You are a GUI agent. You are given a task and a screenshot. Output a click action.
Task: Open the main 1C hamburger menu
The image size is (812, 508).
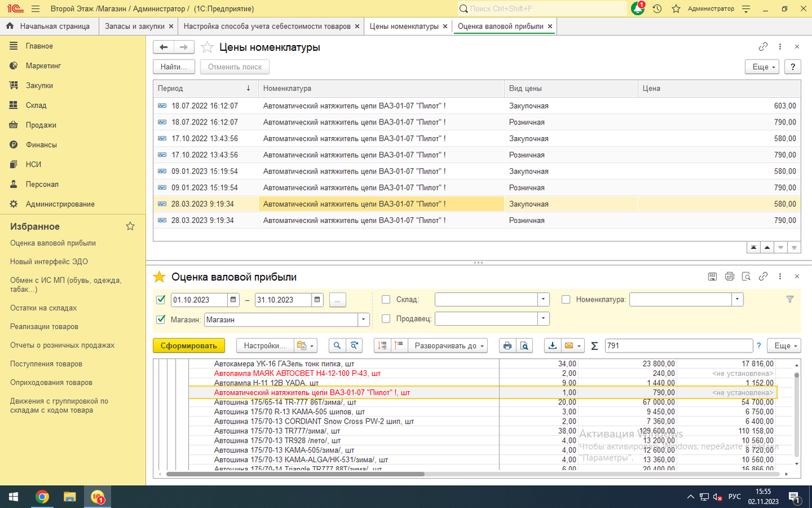[35, 9]
